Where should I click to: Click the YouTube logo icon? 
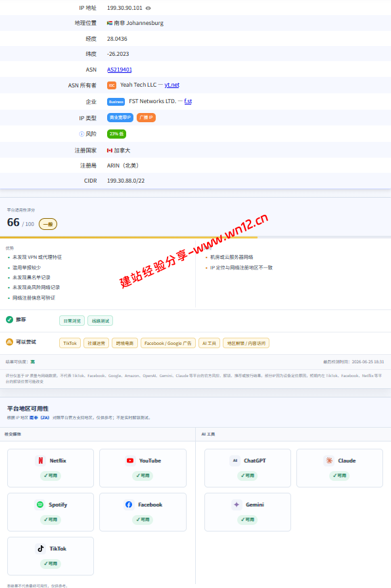click(x=130, y=461)
